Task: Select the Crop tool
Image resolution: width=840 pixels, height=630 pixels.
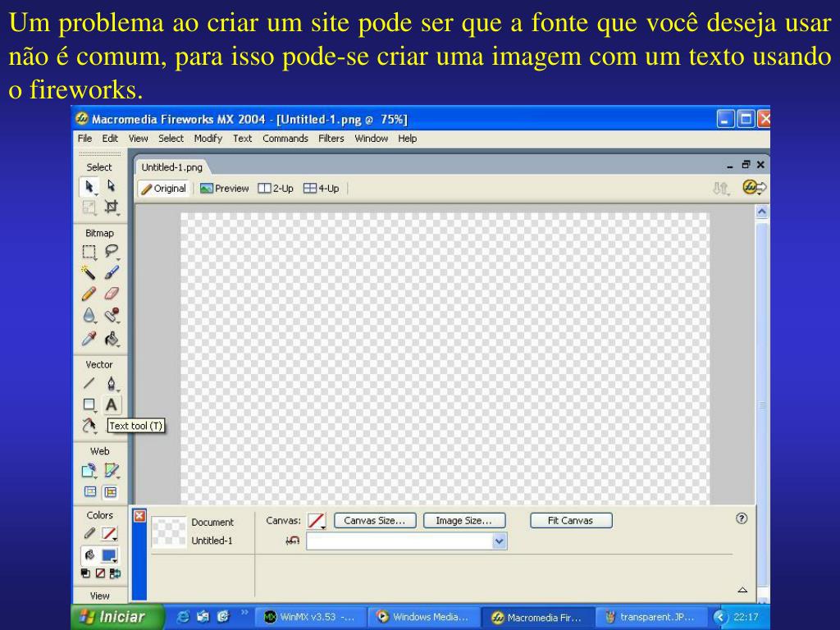Action: click(x=111, y=207)
